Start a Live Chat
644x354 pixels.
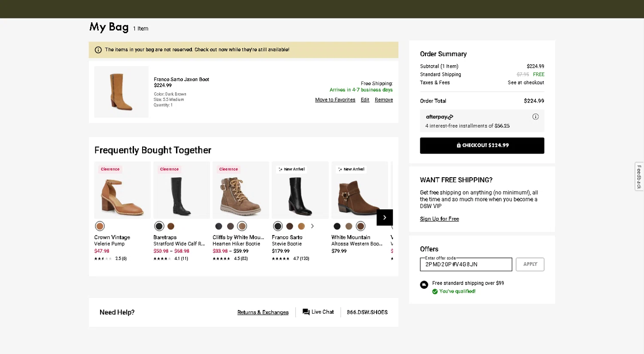pyautogui.click(x=318, y=312)
